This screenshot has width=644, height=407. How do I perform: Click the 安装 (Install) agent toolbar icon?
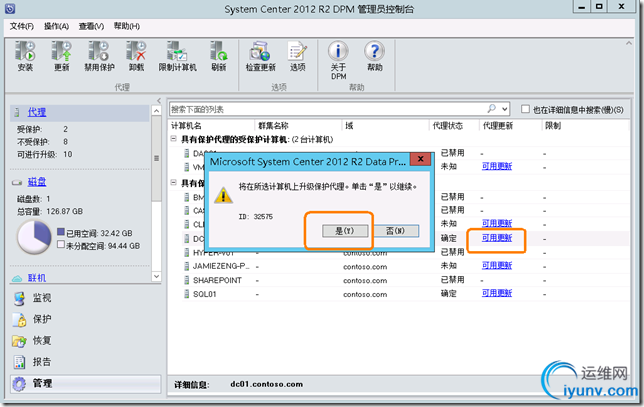pos(25,56)
